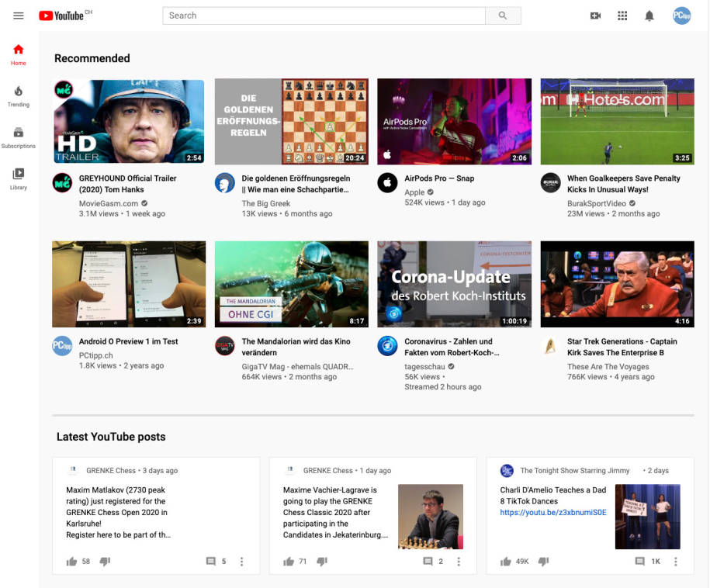Open the Vachier-Lagrave chess post image

pos(430,517)
